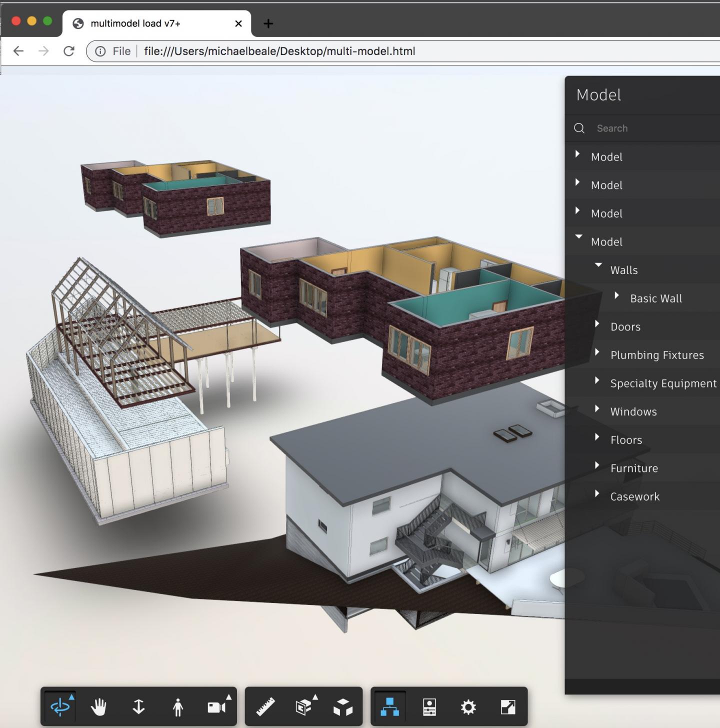720x728 pixels.
Task: Click the browser reload button
Action: [69, 51]
